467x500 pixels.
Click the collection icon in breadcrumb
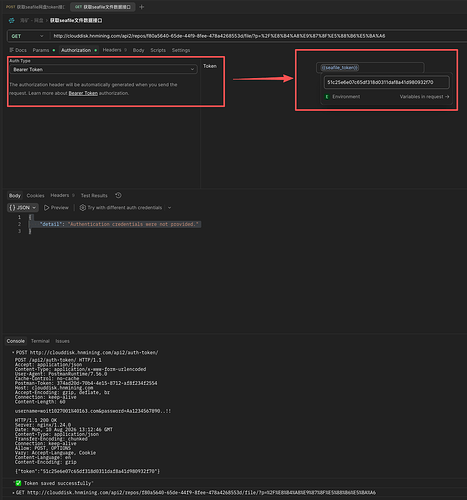[x=12, y=21]
